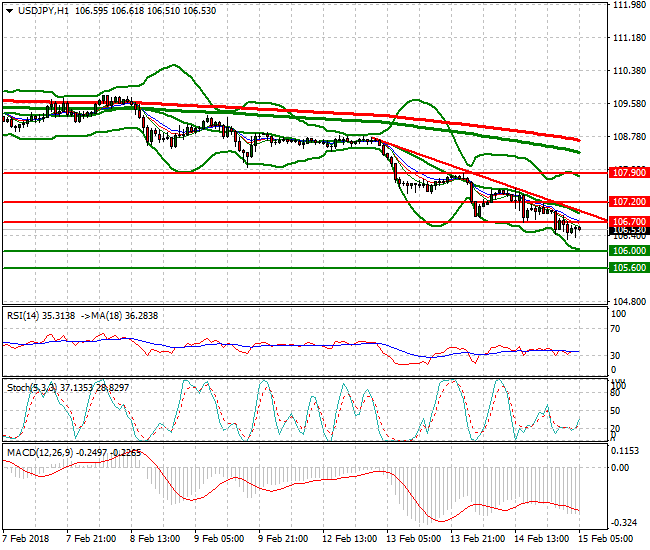Screen dimensions: 650x550
Task: Click the 110.380 value on price scale
Action: [x=628, y=71]
